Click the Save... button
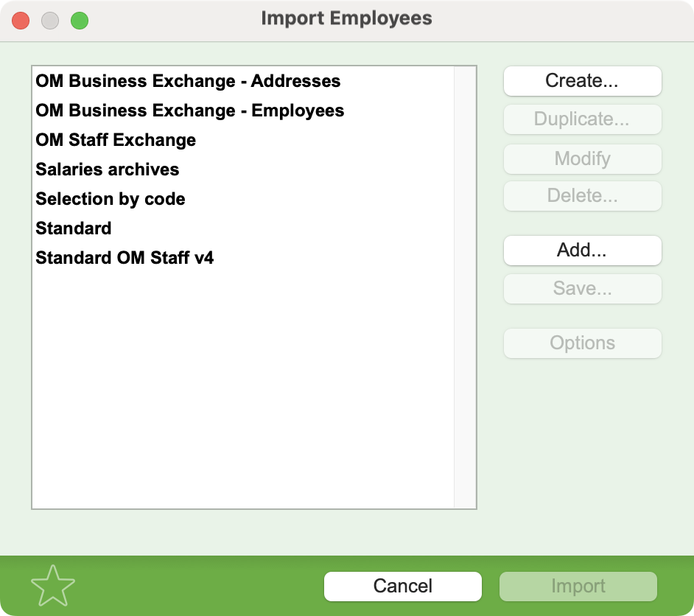Screen dimensions: 694x616 (x=583, y=289)
